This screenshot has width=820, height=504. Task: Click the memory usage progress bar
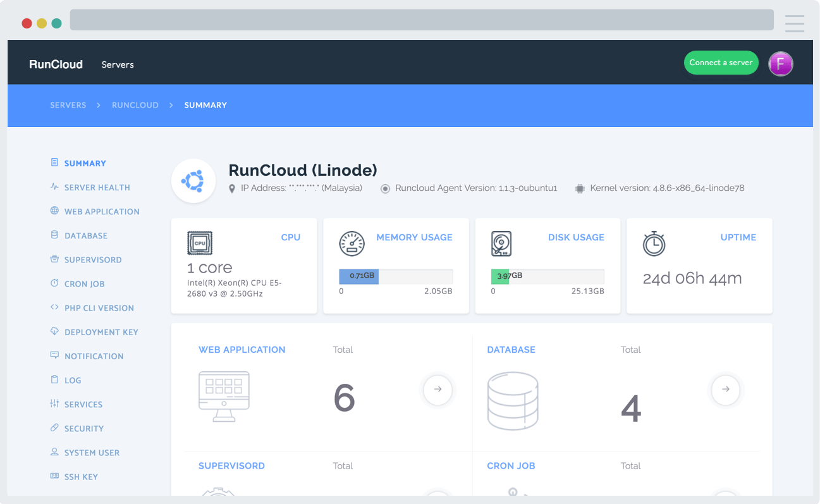click(x=396, y=276)
